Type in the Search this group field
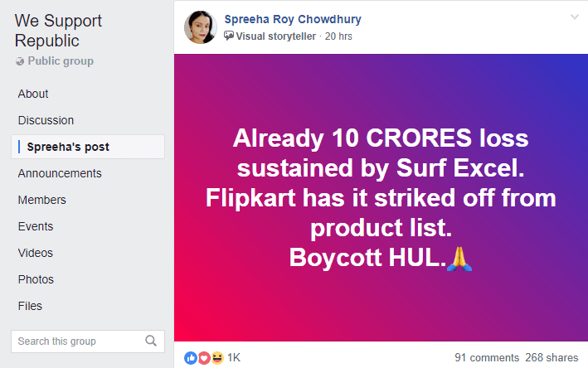This screenshot has height=368, width=588. point(76,341)
